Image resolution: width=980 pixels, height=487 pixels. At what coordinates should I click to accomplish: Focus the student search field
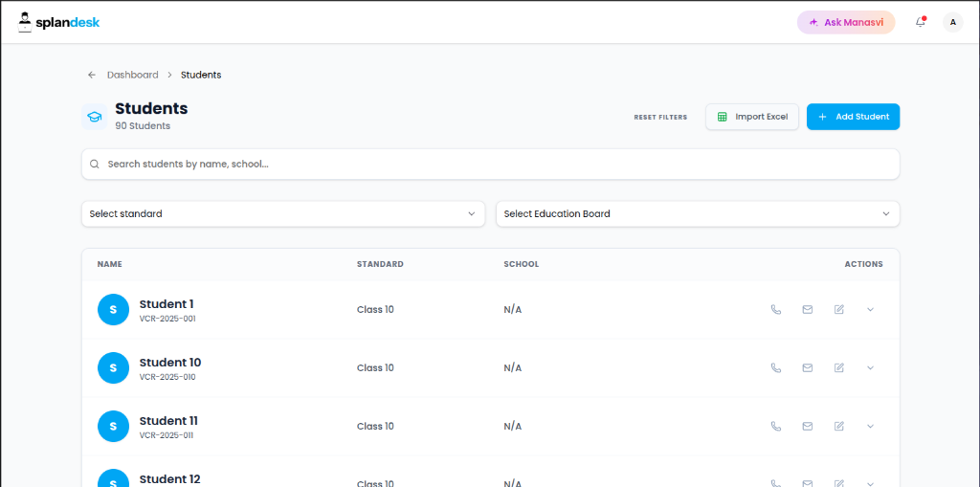click(x=491, y=165)
